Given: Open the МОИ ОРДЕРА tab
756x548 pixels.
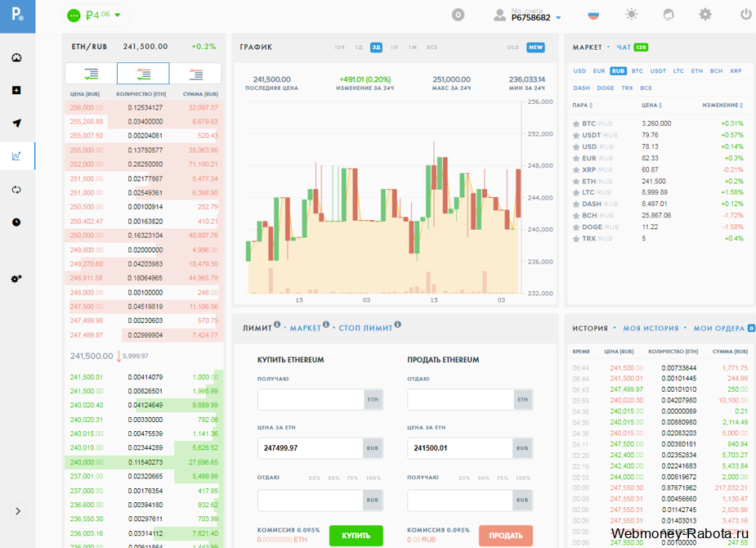Looking at the screenshot, I should (719, 329).
